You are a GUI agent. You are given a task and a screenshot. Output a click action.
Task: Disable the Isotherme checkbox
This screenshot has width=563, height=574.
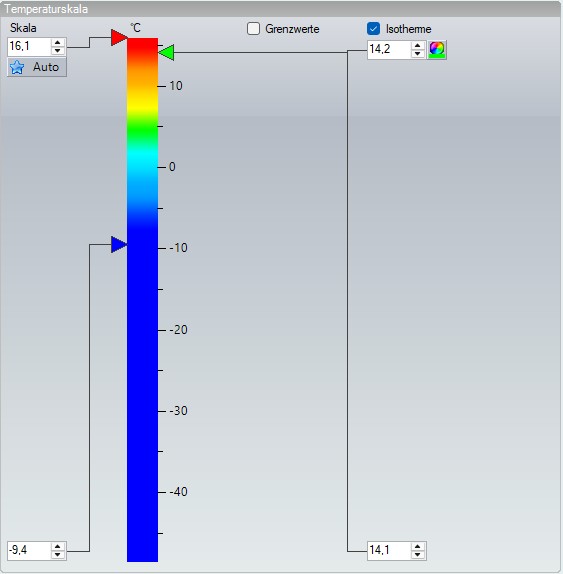point(373,29)
